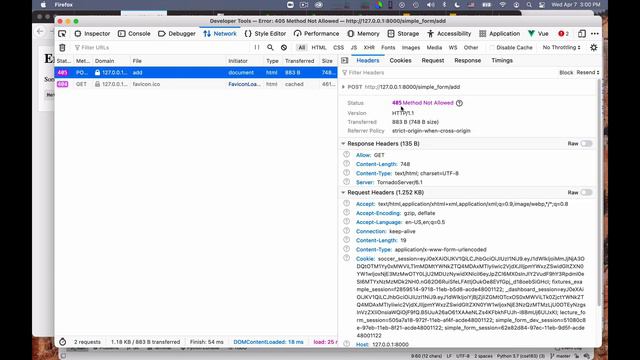Open the FaviconLoader initiator link

(x=244, y=84)
